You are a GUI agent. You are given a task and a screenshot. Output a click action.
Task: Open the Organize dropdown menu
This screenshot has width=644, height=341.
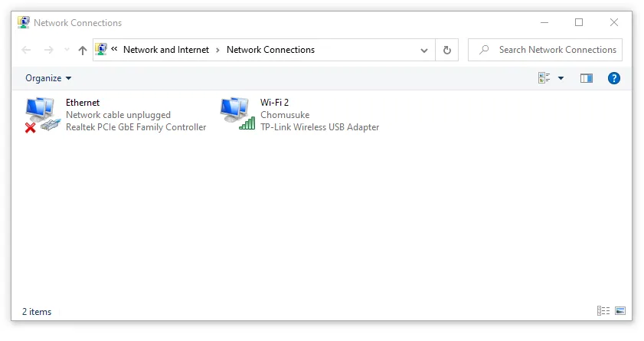coord(48,78)
